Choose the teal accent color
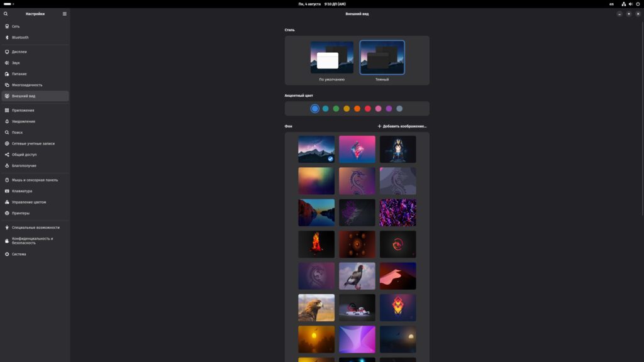Screen dimensions: 644x362 326,109
